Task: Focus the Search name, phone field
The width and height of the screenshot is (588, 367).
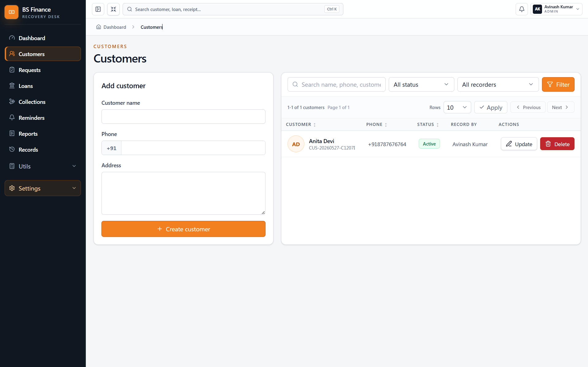Action: point(336,85)
